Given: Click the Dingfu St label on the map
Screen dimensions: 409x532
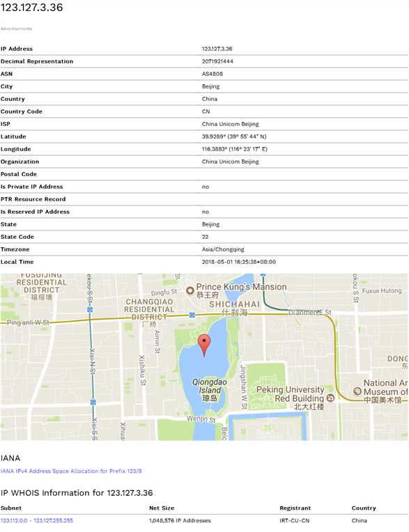Looking at the screenshot, I should pyautogui.click(x=164, y=292).
